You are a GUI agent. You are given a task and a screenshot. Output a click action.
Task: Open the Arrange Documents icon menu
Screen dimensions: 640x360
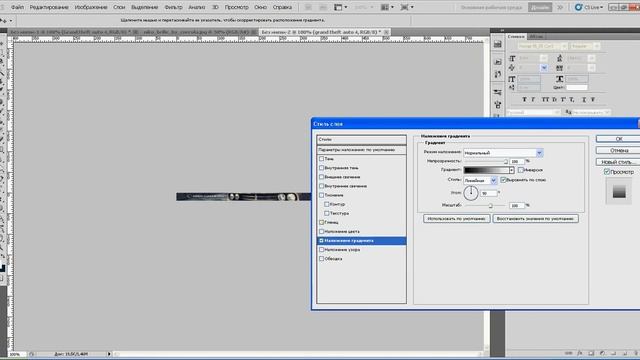pyautogui.click(x=387, y=7)
